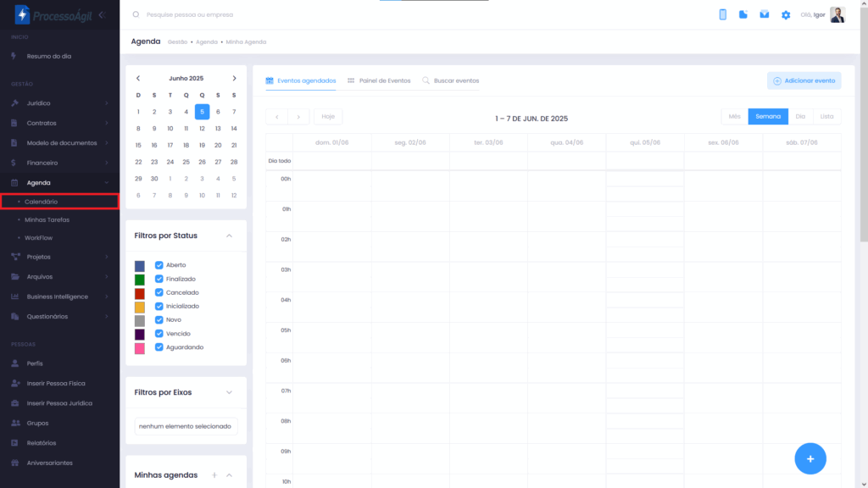Expand the Contratos menu arrow
This screenshot has width=868, height=488.
pos(106,123)
